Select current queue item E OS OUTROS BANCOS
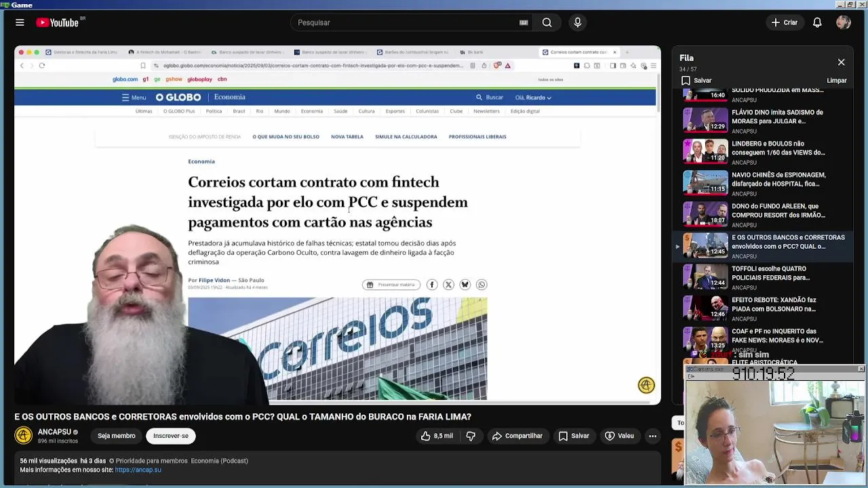 click(x=764, y=245)
